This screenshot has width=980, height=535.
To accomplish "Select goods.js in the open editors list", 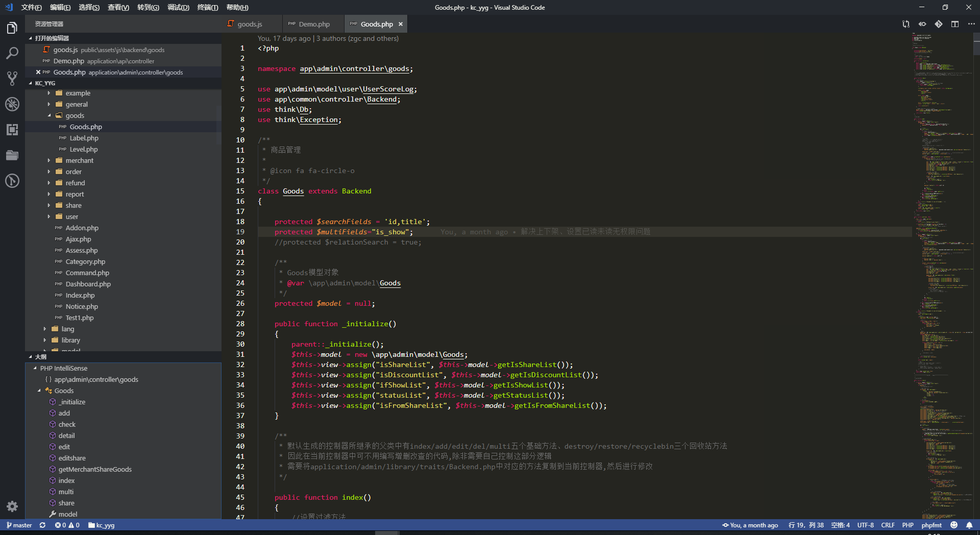I will point(123,50).
